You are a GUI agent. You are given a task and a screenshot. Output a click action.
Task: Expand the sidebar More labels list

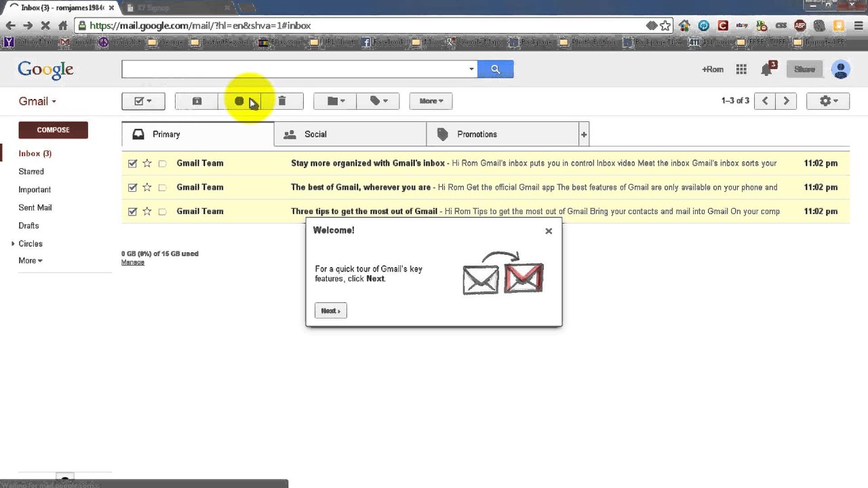(31, 260)
